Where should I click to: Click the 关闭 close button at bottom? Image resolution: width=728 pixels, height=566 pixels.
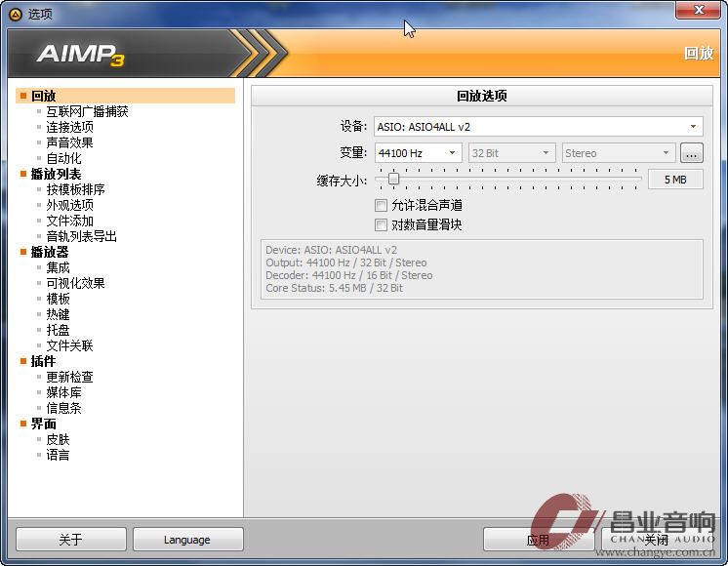pyautogui.click(x=657, y=540)
